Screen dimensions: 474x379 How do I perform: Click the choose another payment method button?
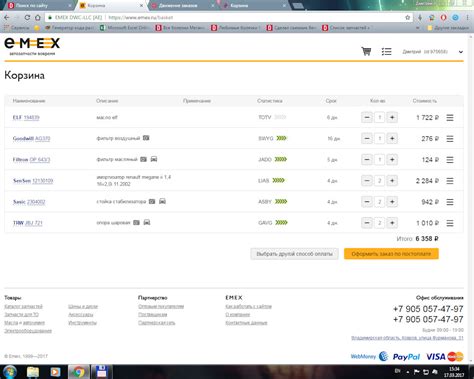[294, 254]
